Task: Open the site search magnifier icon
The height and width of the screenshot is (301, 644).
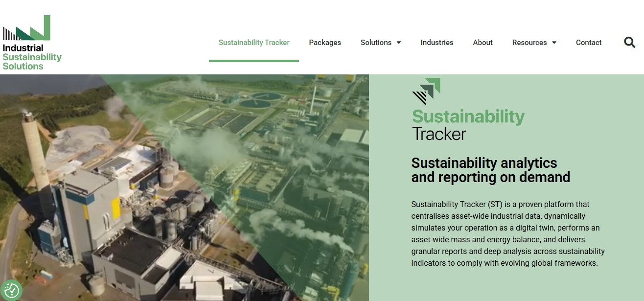Action: (x=629, y=43)
